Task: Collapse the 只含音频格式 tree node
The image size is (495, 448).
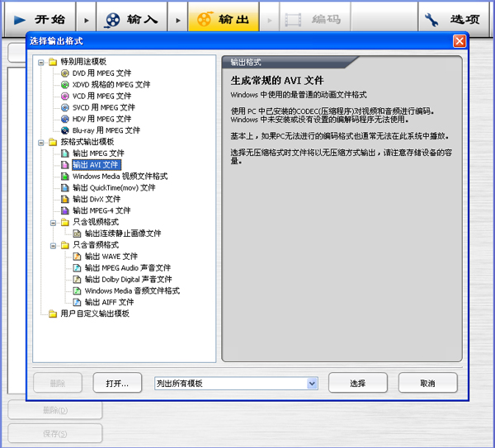Action: click(53, 246)
